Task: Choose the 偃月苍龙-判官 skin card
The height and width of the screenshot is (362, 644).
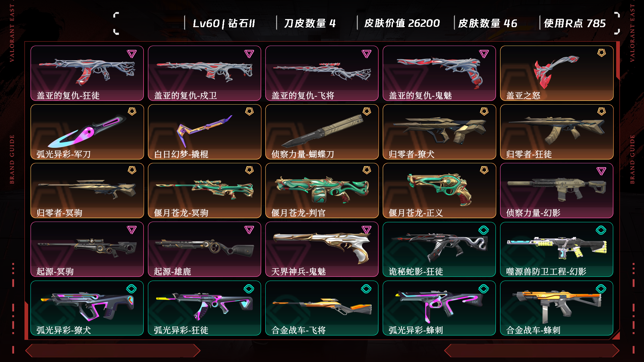Action: coord(322,190)
